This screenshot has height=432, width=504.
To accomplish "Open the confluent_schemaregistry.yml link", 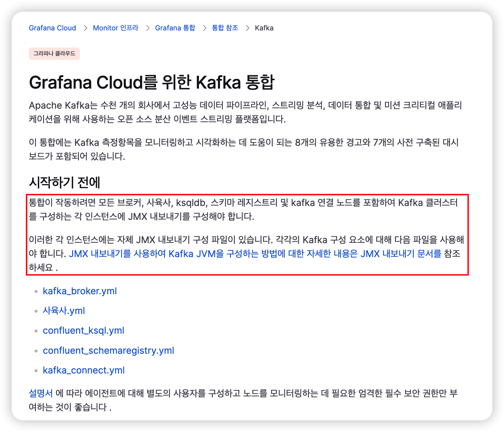I will pyautogui.click(x=109, y=351).
